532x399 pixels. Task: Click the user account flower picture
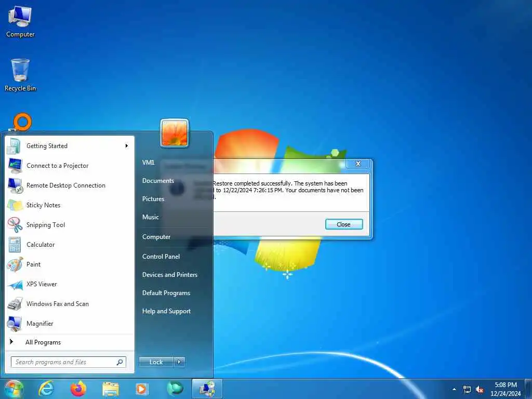(x=175, y=133)
